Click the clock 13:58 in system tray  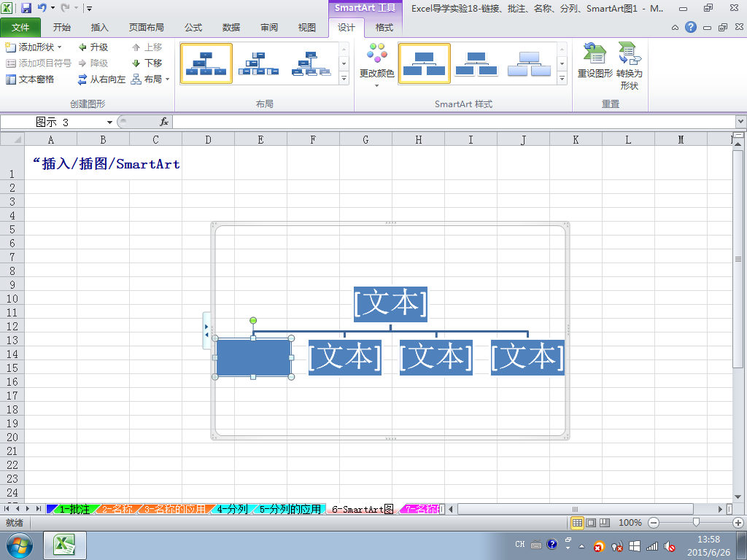point(708,540)
